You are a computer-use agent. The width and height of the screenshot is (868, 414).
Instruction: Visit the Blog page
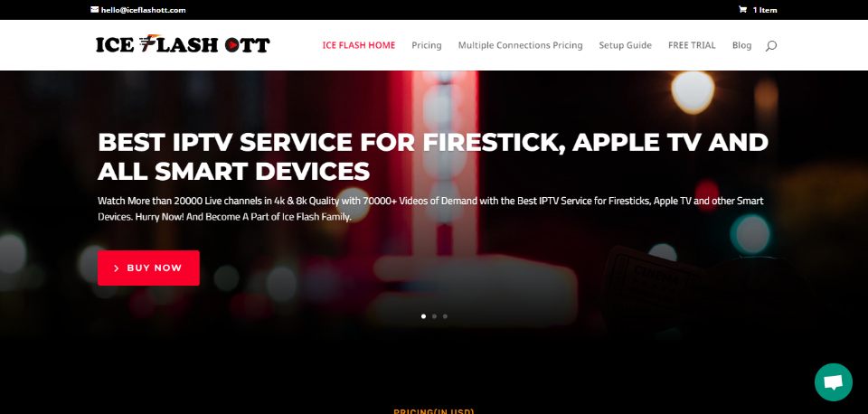741,45
